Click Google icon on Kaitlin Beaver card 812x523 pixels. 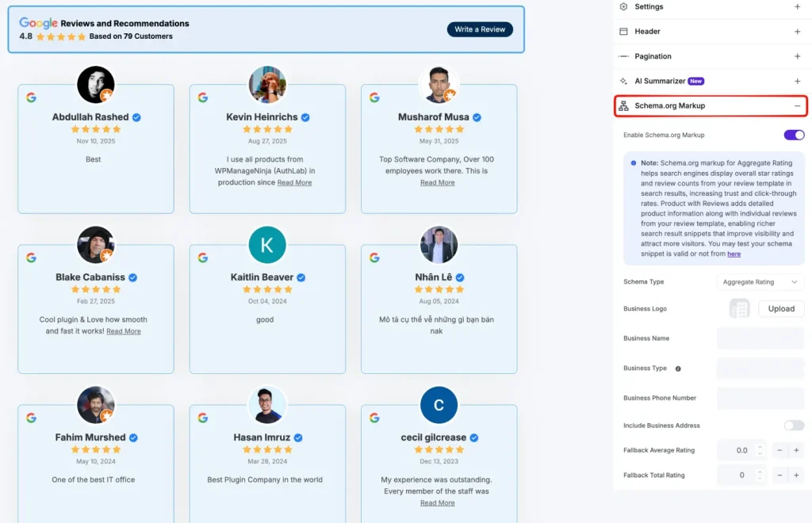pos(203,257)
